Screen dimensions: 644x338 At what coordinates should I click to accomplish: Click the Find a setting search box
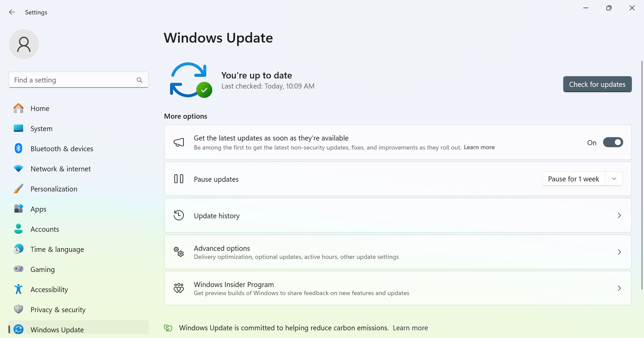(78, 80)
